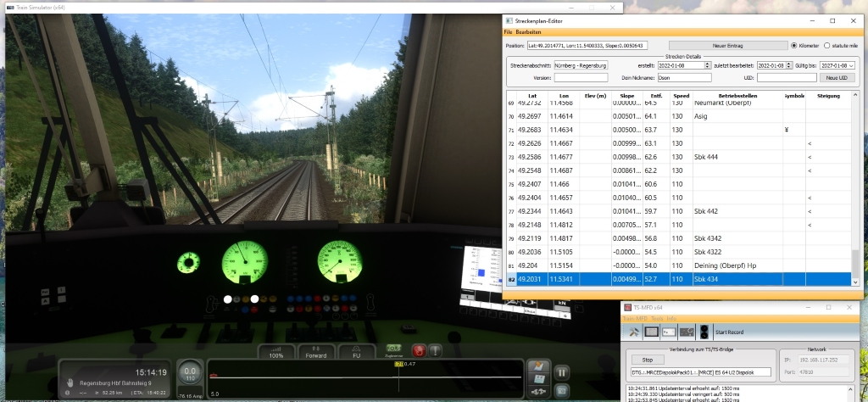Click the red train marker on the track monitor

pyautogui.click(x=213, y=376)
